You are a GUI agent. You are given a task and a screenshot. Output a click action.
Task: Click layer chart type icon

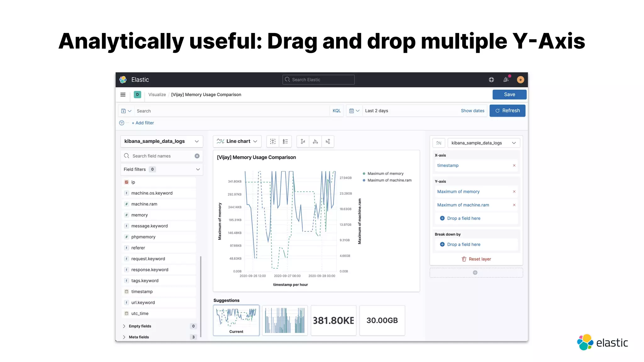click(x=439, y=143)
